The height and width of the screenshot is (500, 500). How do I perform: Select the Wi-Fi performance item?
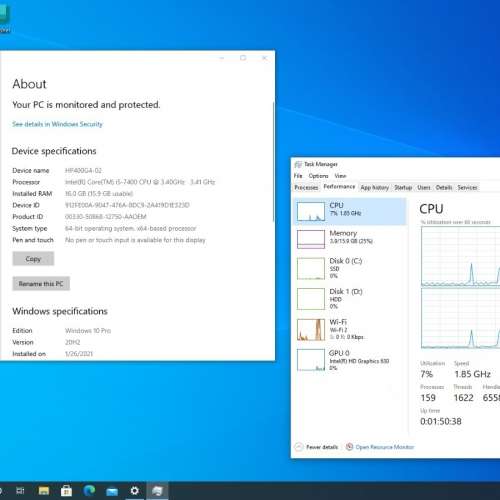(x=350, y=329)
